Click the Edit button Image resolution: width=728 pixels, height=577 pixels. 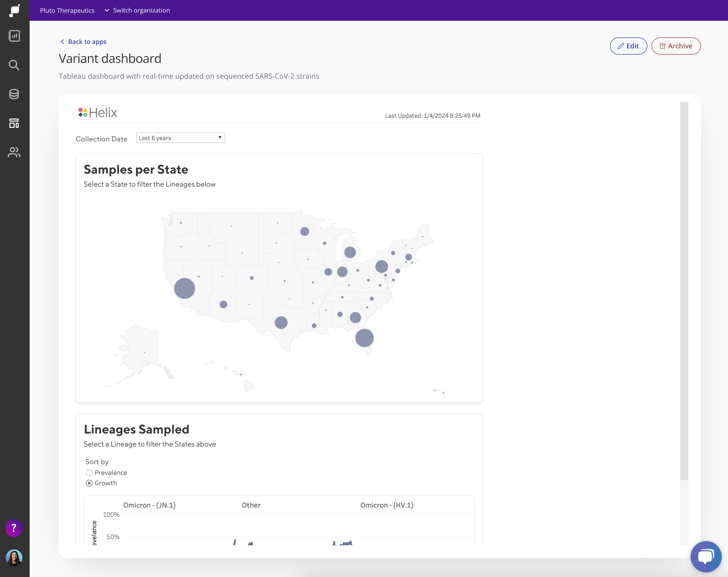(x=628, y=46)
